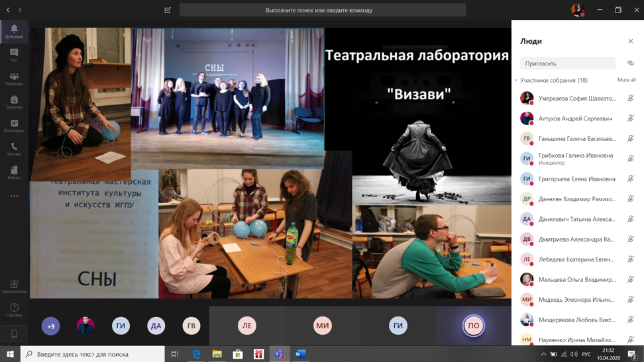
Task: Open Microsoft Store from the taskbar
Action: pos(238,354)
